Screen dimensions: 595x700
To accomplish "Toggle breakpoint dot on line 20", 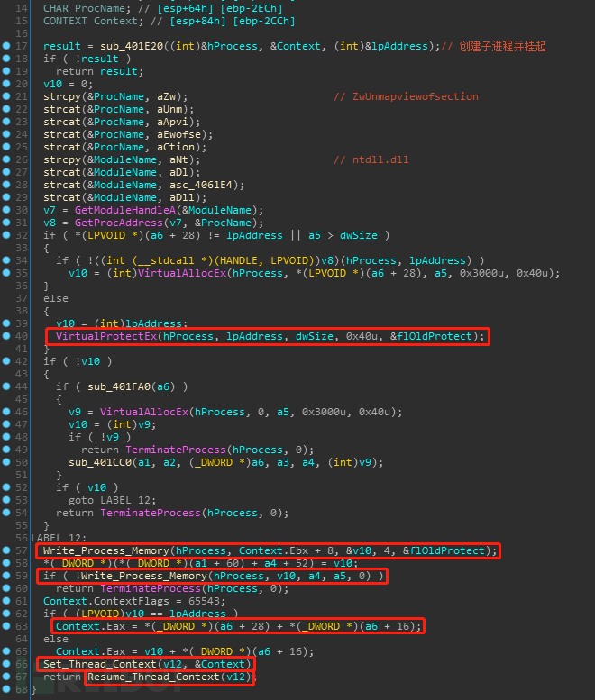I will 6,84.
